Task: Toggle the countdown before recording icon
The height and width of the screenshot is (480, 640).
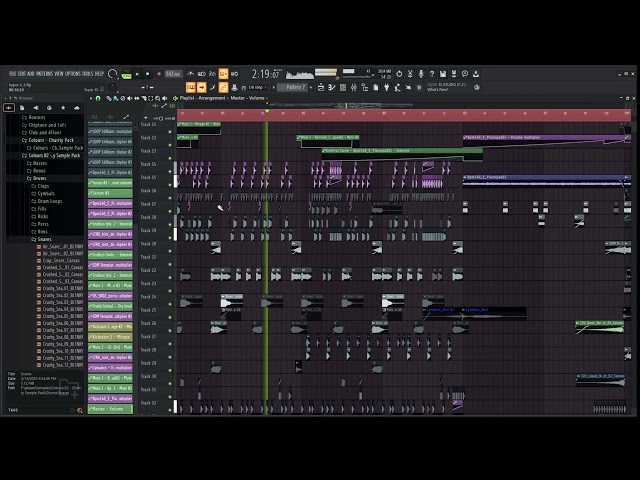Action: pos(212,74)
